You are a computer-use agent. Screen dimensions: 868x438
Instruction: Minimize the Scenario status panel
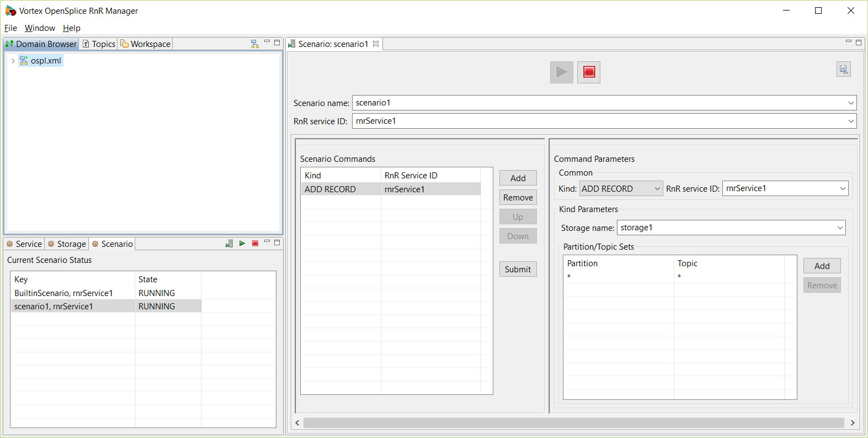coord(267,242)
